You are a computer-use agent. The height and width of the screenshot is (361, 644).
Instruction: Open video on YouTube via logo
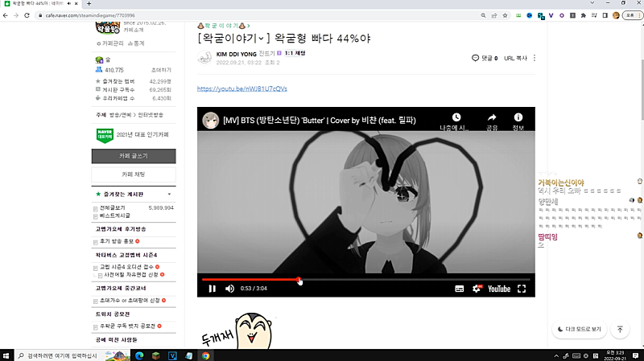pos(499,289)
